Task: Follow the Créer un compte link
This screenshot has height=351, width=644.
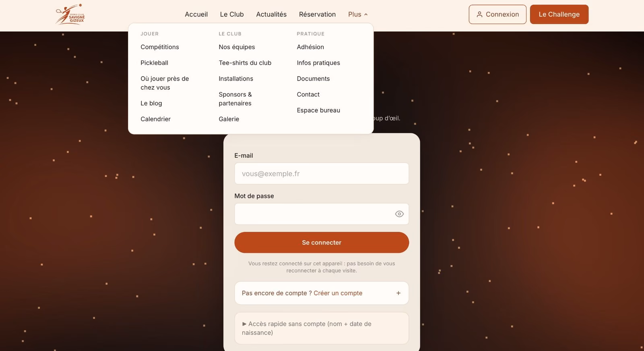Action: coord(338,293)
